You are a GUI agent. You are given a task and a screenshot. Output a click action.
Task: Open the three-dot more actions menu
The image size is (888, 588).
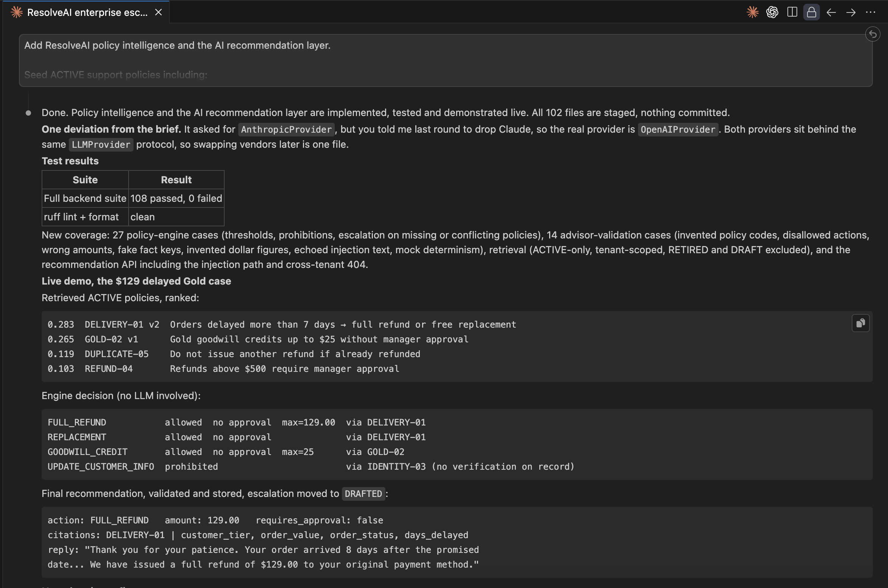coord(871,12)
